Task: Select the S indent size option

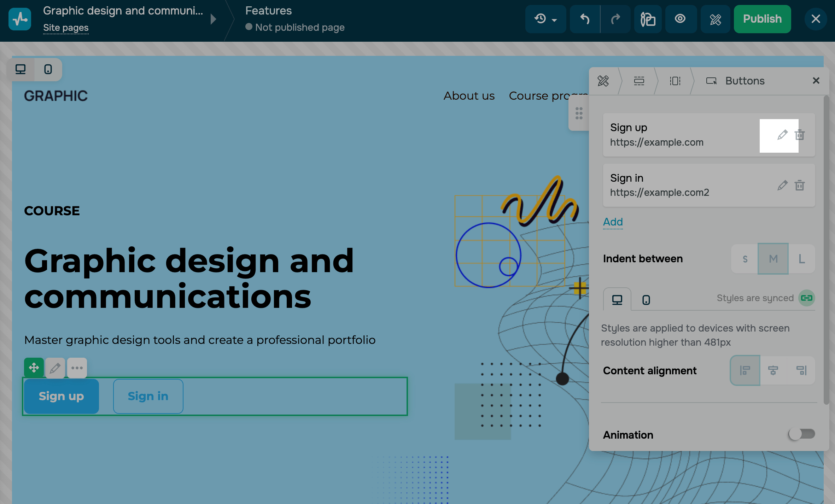Action: [745, 259]
